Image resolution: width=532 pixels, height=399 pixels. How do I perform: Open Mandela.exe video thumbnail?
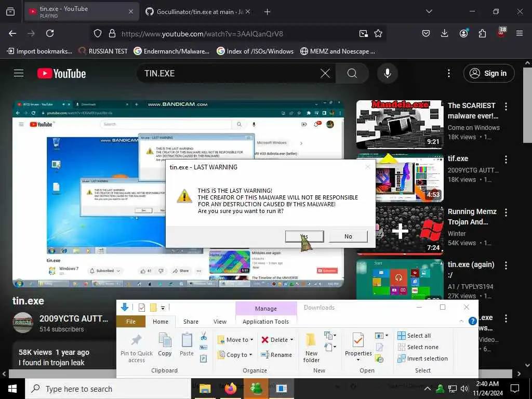pyautogui.click(x=400, y=125)
